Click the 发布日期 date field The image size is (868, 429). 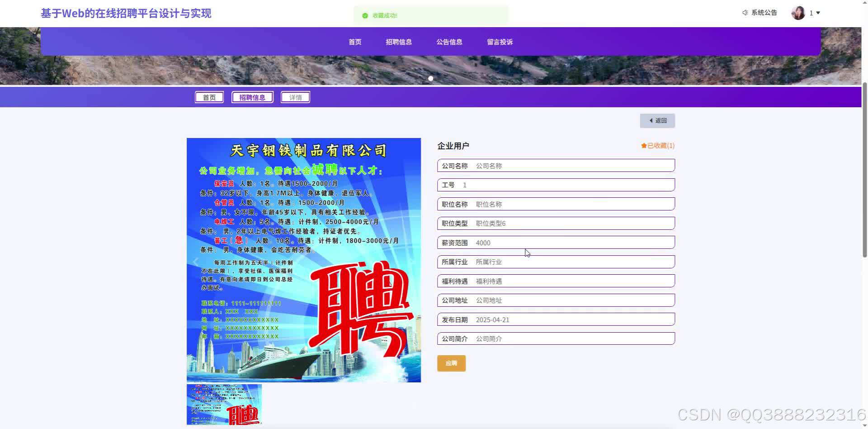(555, 319)
